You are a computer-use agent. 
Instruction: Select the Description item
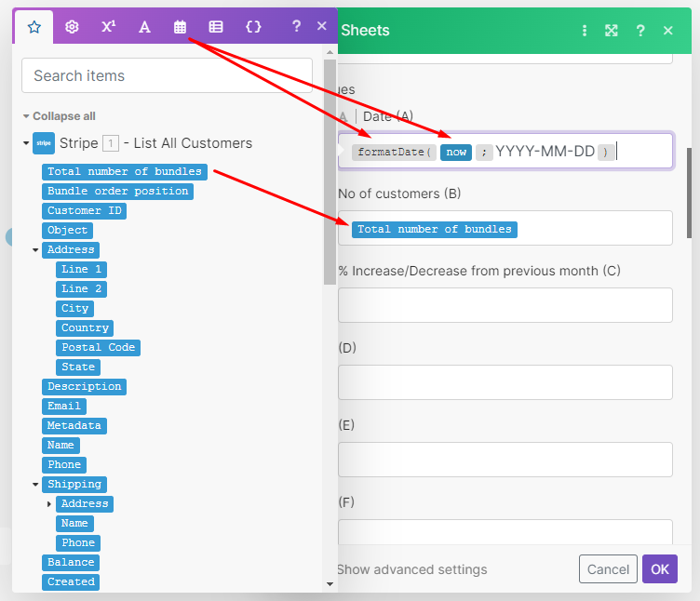point(85,386)
